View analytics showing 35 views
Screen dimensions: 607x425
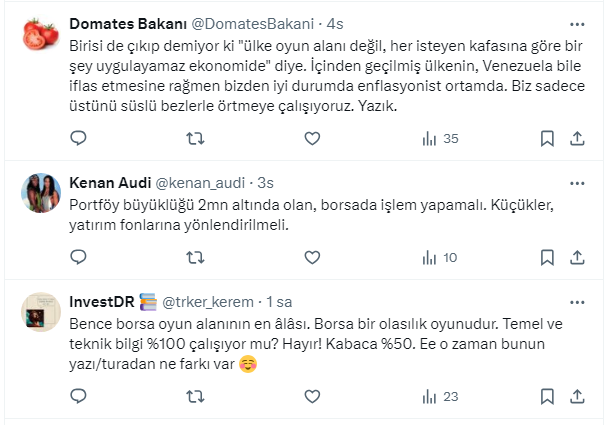439,138
